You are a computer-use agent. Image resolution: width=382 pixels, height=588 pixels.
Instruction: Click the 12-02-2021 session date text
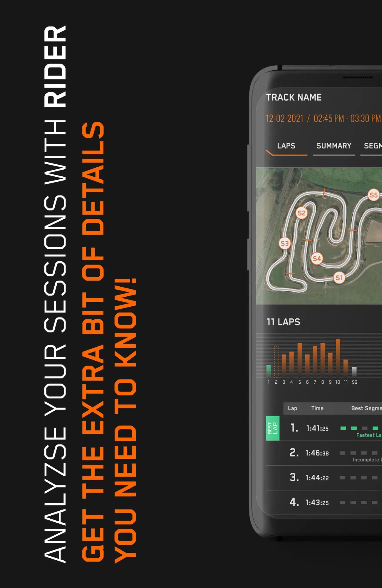(x=284, y=118)
